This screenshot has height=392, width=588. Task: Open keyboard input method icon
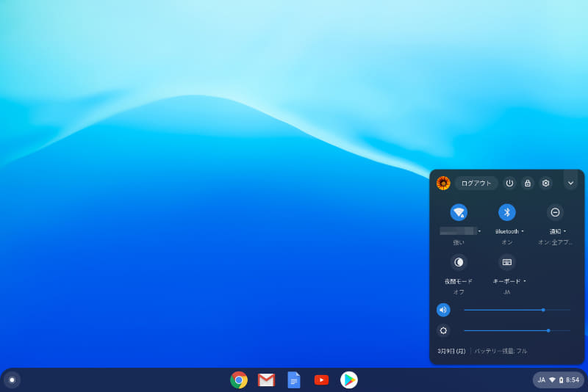pos(507,262)
